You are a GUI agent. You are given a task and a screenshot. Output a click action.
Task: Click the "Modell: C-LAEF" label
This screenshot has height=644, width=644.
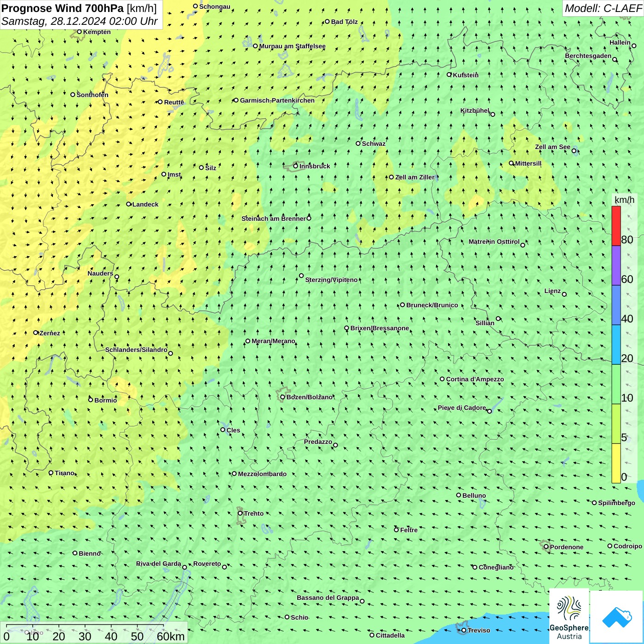click(603, 8)
